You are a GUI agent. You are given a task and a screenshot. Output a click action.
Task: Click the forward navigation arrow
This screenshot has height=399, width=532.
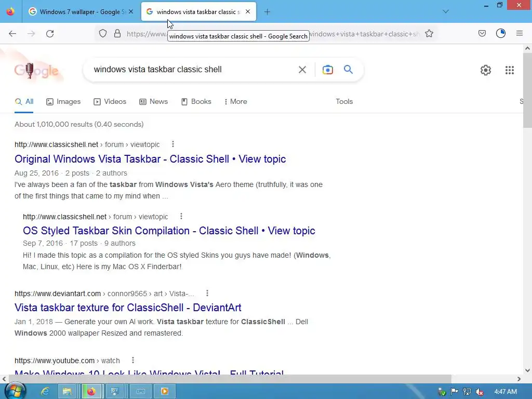(x=31, y=34)
